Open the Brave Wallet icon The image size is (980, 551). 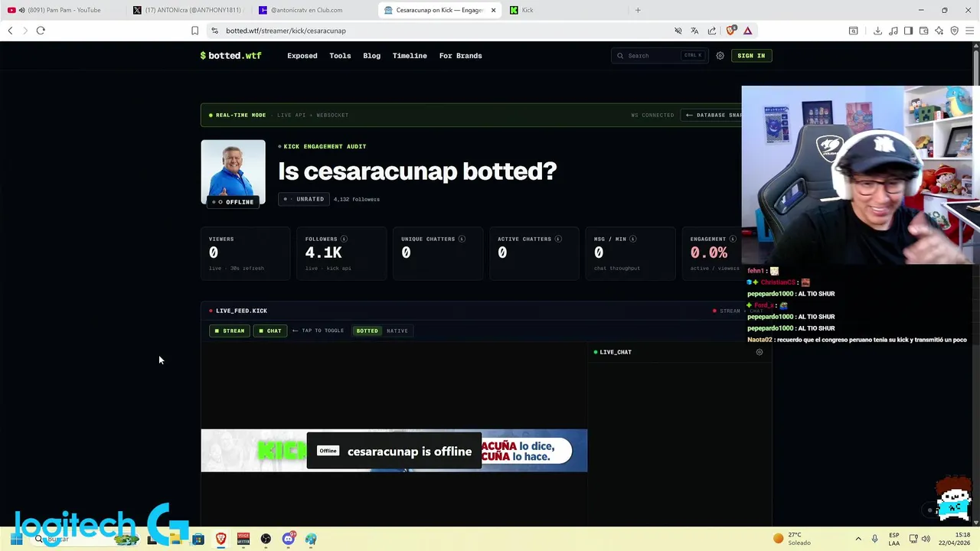coord(923,31)
